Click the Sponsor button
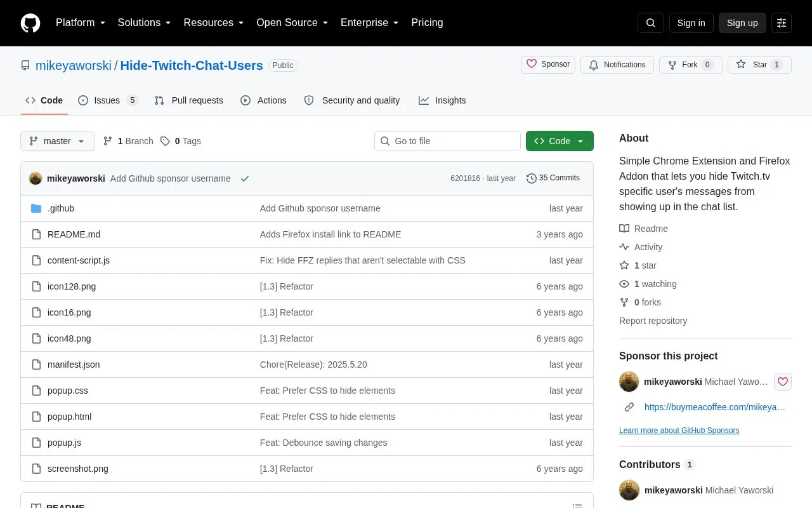Viewport: 812px width, 508px height. pyautogui.click(x=548, y=65)
